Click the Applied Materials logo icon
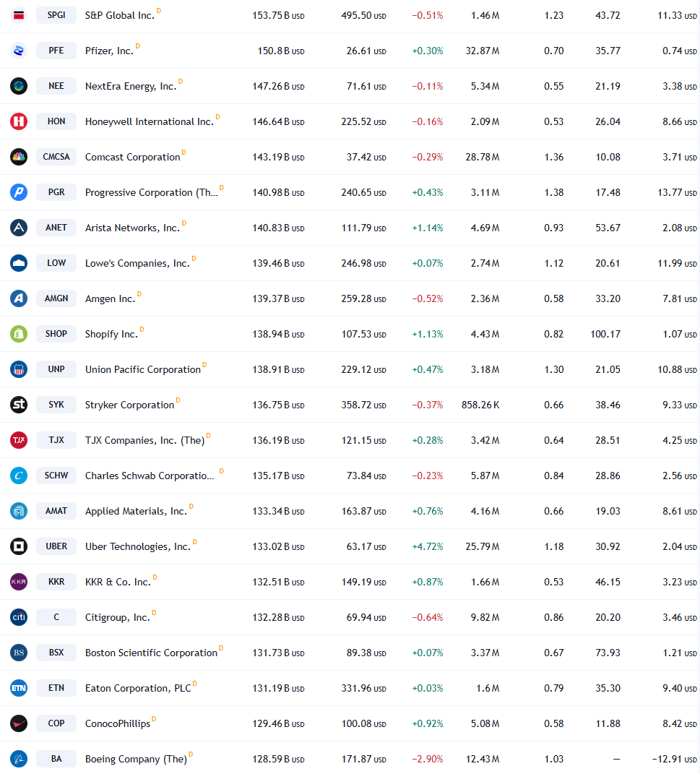Viewport: 700px width, 774px height. tap(19, 511)
